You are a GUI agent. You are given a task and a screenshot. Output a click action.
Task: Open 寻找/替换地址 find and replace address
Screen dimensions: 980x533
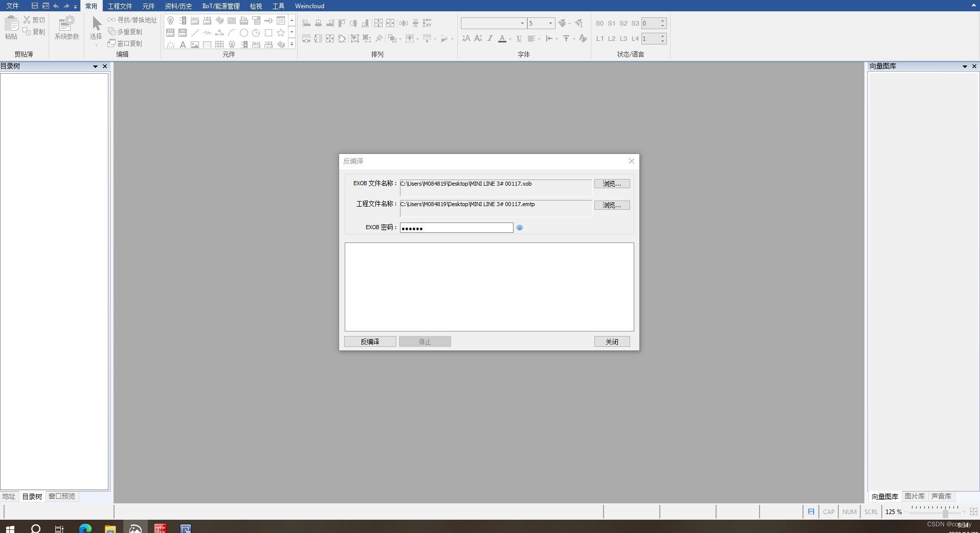[132, 20]
